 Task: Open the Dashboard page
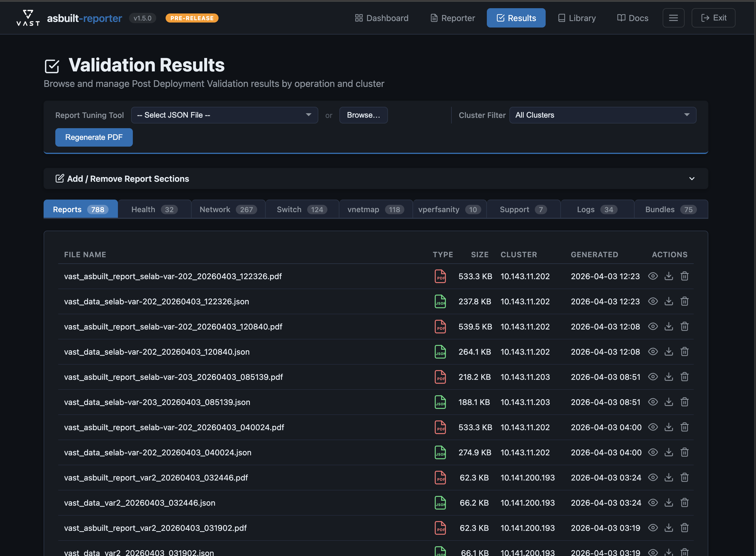(x=381, y=18)
